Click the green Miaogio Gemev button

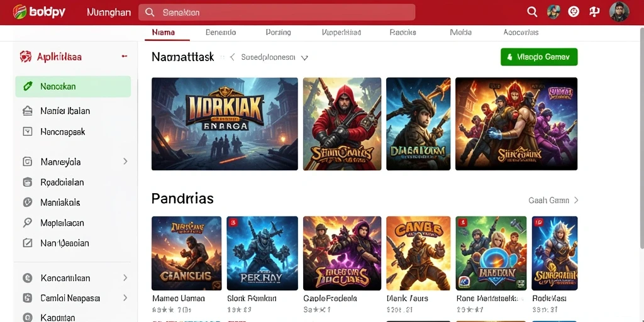pos(539,57)
